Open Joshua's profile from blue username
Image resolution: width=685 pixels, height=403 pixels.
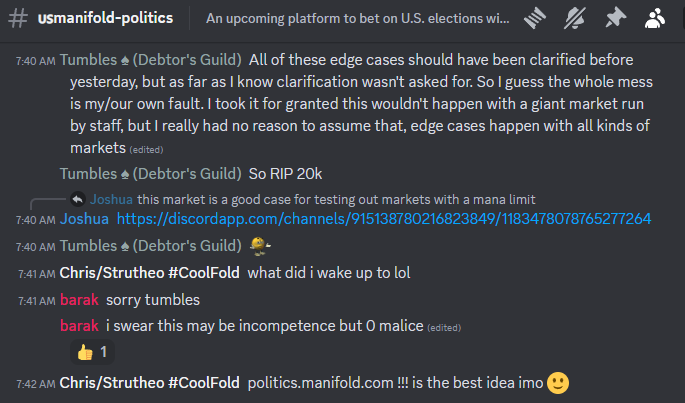(x=84, y=219)
